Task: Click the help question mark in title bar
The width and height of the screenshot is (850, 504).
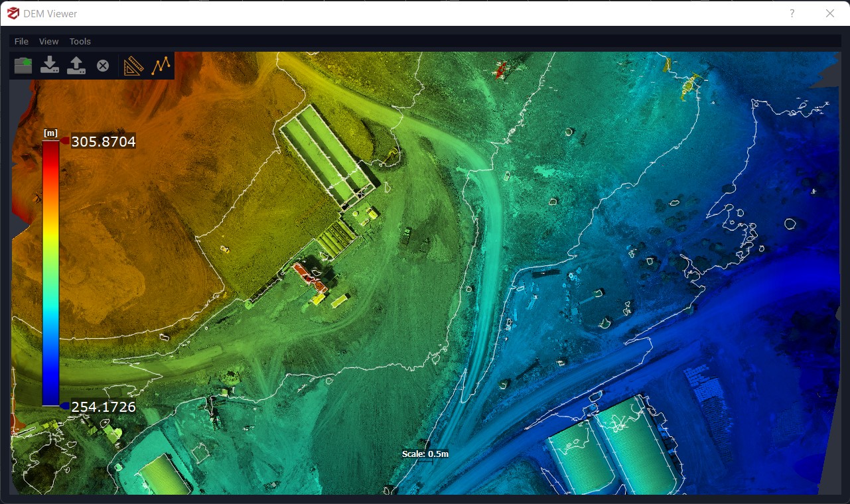Action: point(792,13)
